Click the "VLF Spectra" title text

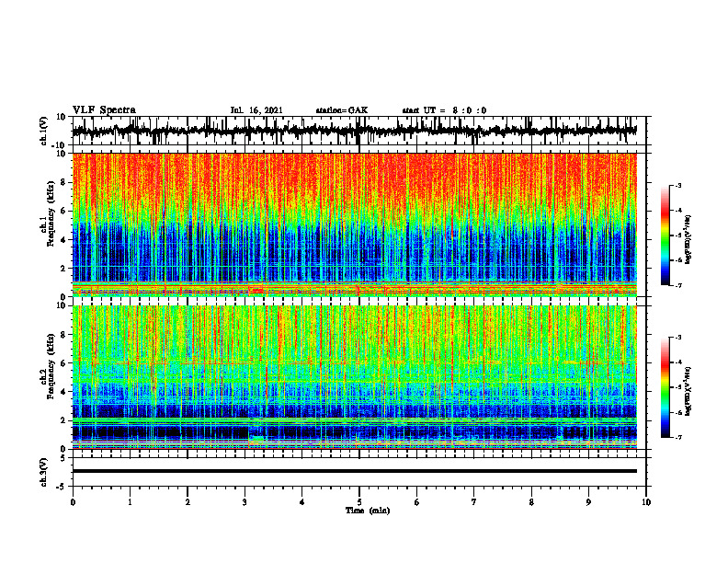coord(104,110)
